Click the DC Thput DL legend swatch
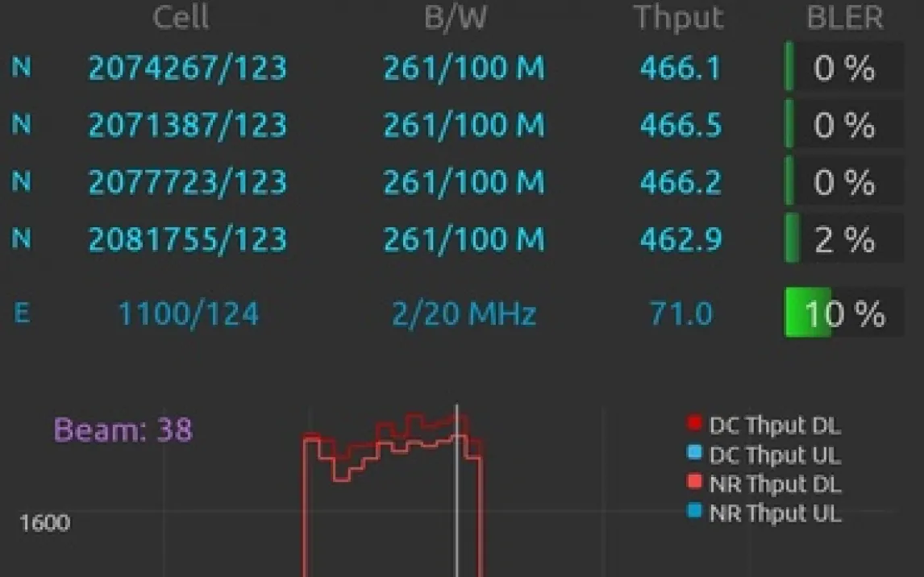924x577 pixels. click(695, 423)
